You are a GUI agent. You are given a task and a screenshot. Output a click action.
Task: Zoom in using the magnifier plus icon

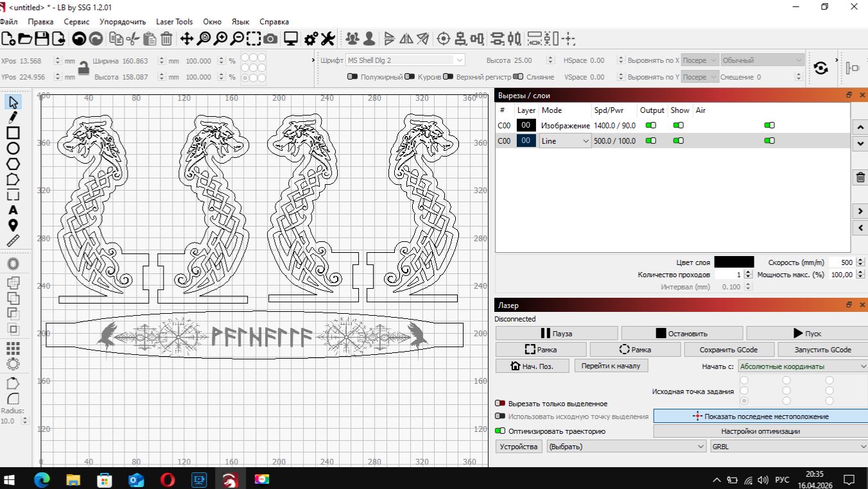[x=220, y=39]
